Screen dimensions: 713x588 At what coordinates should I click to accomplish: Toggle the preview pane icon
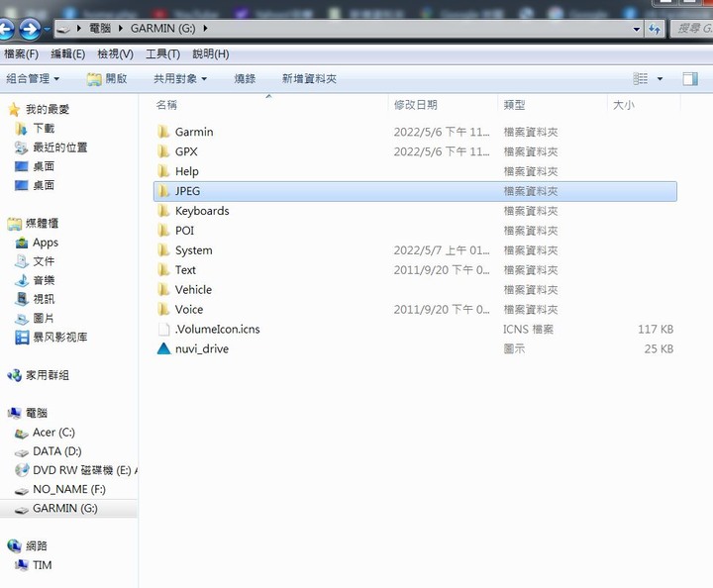pos(690,79)
